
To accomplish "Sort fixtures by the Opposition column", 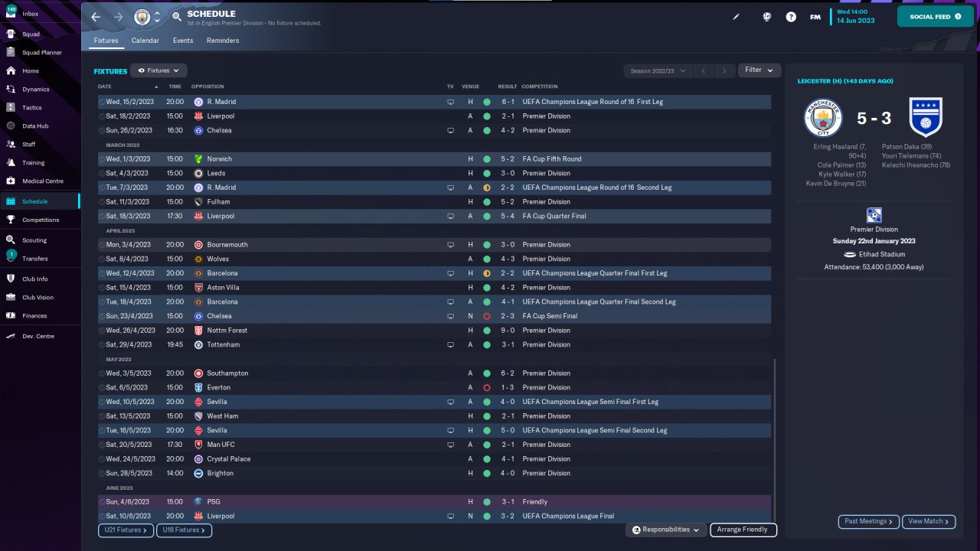I will [207, 86].
